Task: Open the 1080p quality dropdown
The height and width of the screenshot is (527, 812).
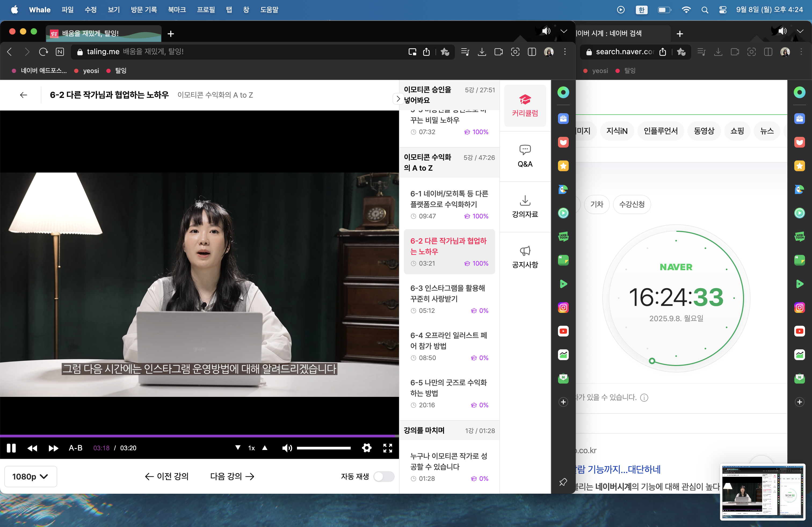Action: tap(30, 476)
